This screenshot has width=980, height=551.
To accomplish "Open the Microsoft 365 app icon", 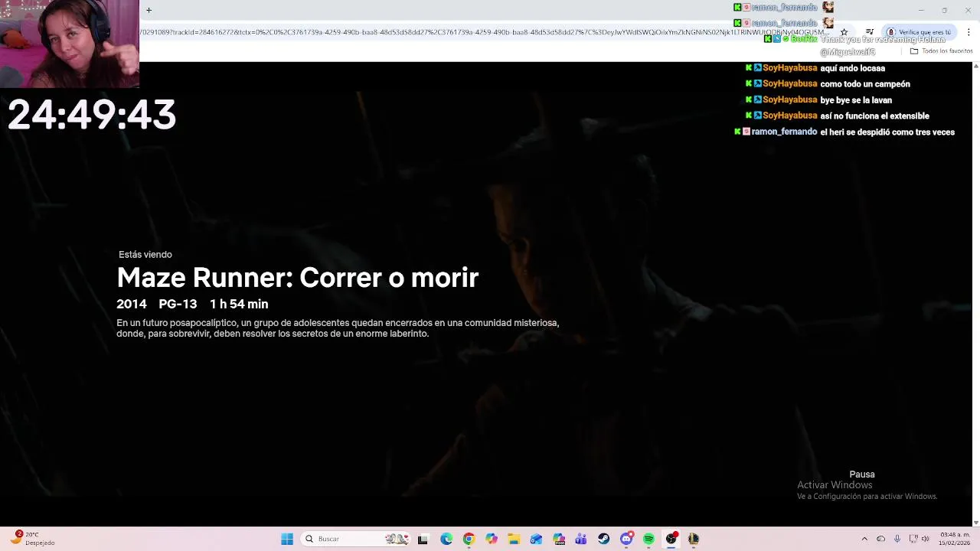I will (559, 539).
